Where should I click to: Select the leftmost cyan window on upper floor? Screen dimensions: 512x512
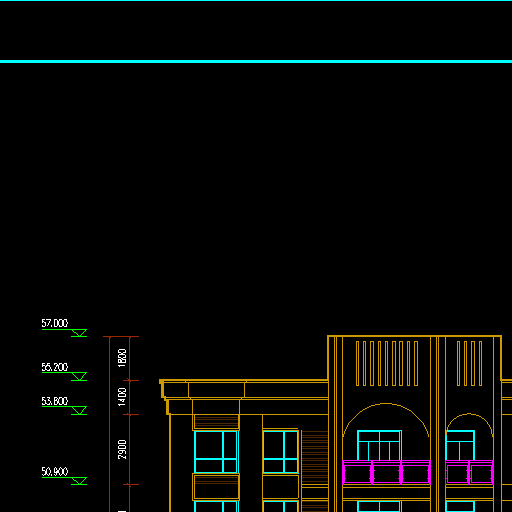216,452
